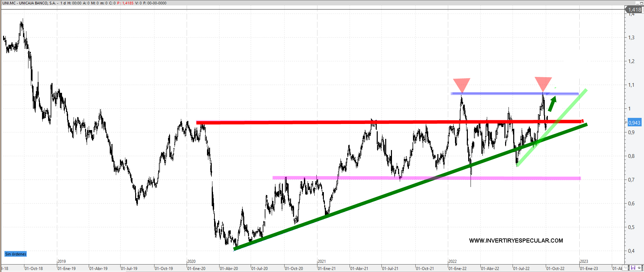Click the UNI.MC - UNICAJA BANCO title
The width and height of the screenshot is (644, 272).
(x=29, y=3)
